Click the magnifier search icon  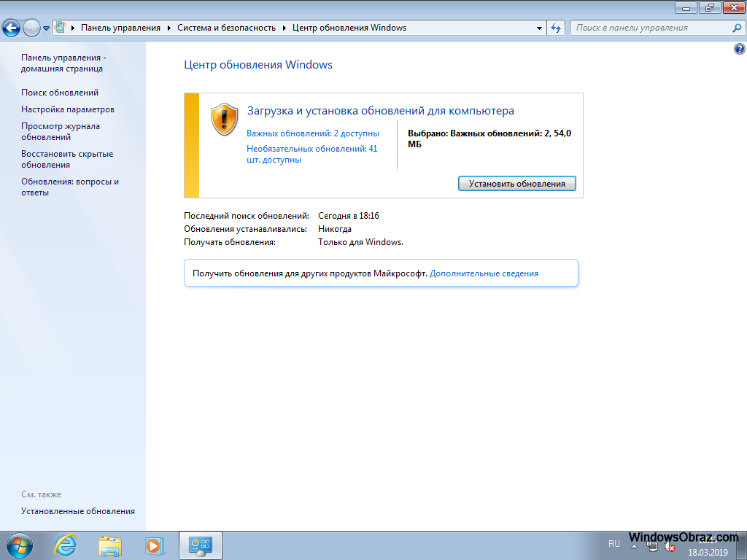pyautogui.click(x=737, y=28)
